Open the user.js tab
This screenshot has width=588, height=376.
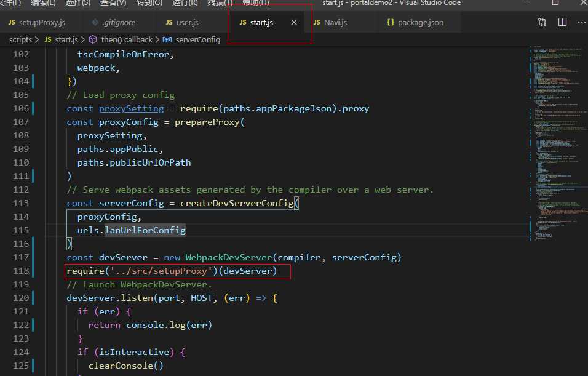coord(182,23)
